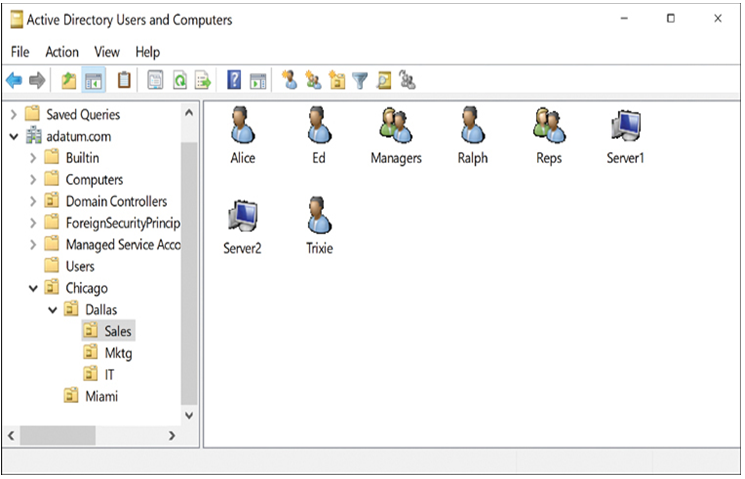Click tree pane horizontal scroll left arrow
This screenshot has height=479, width=745.
11,435
